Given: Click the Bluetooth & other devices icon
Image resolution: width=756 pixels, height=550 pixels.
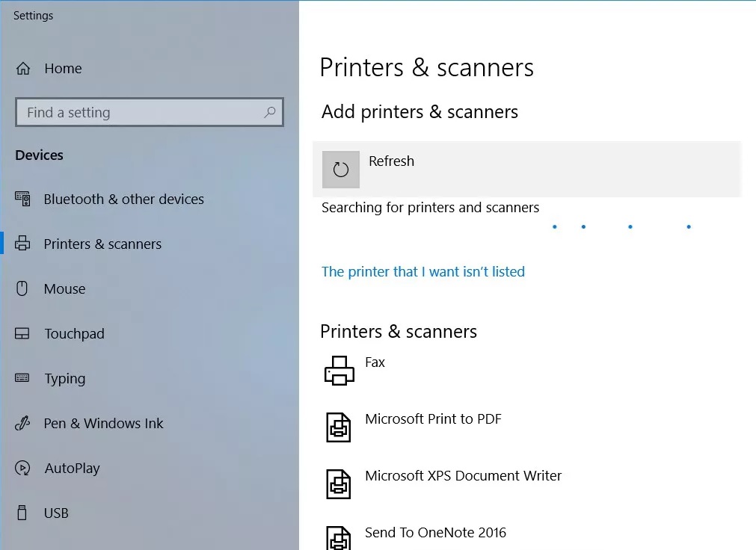Looking at the screenshot, I should tap(22, 200).
